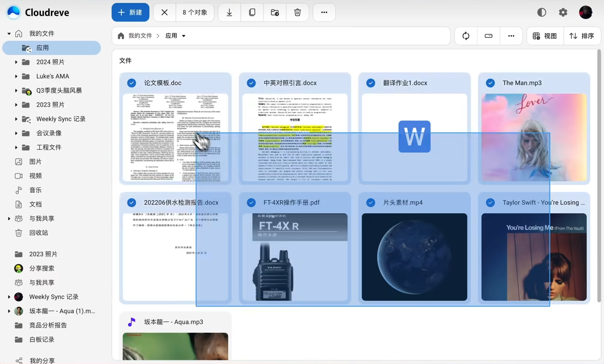Expand the Luke's AMA folder

pos(16,76)
